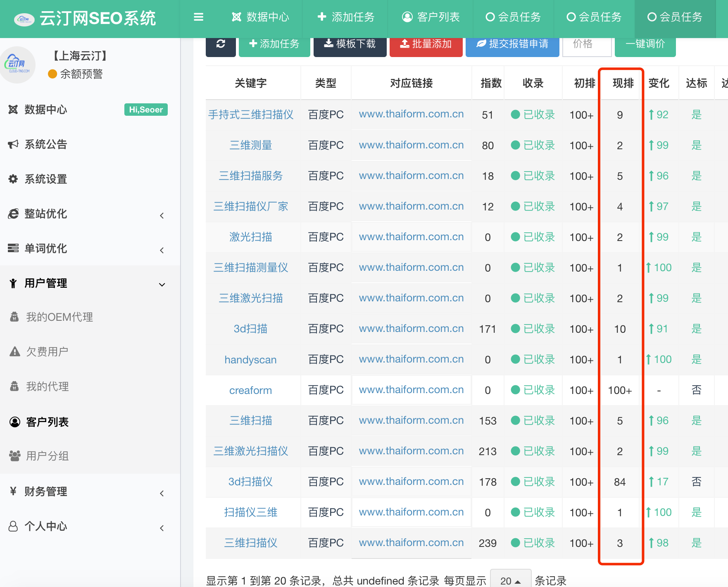Viewport: 728px width, 587px height.
Task: Select the second 会员任务 top tab
Action: [x=594, y=17]
